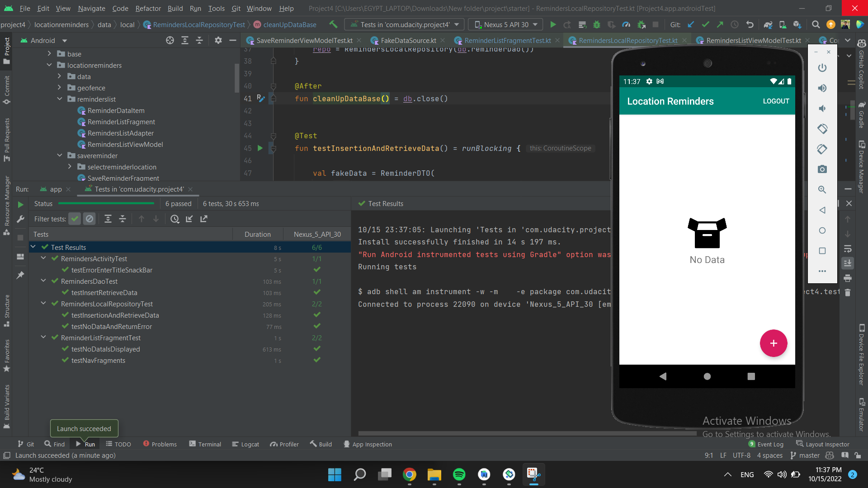
Task: Tap the pink add reminder FAB
Action: pyautogui.click(x=773, y=343)
